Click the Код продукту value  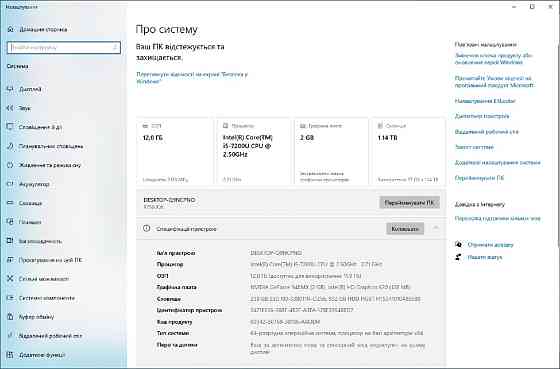coord(285,322)
